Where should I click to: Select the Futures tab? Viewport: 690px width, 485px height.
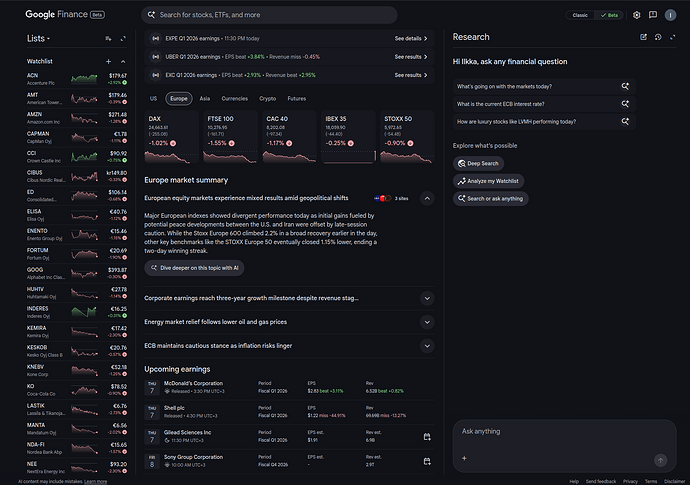coord(297,99)
